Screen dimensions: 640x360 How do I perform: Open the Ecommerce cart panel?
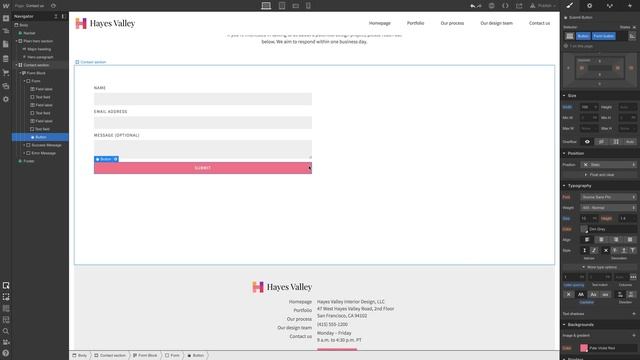pos(6,72)
